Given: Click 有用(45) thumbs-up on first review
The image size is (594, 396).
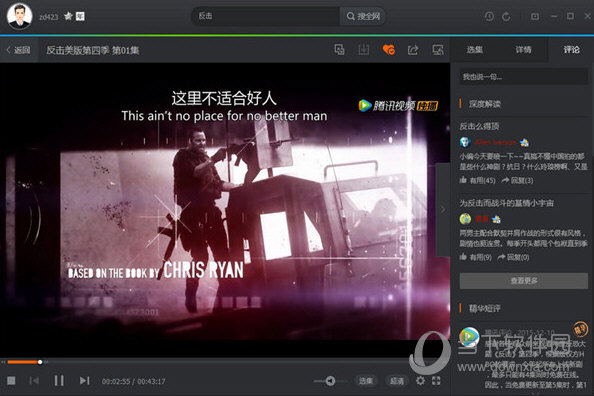Looking at the screenshot, I should [x=477, y=180].
